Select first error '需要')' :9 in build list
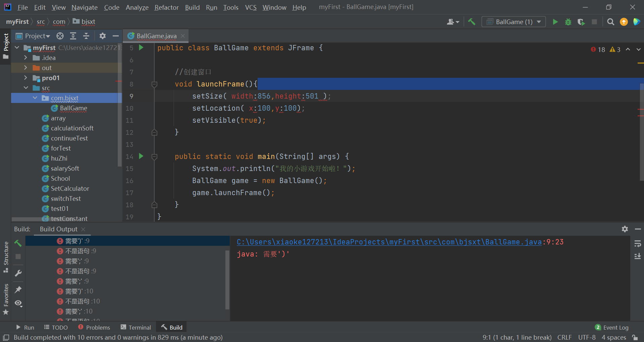 [127, 241]
